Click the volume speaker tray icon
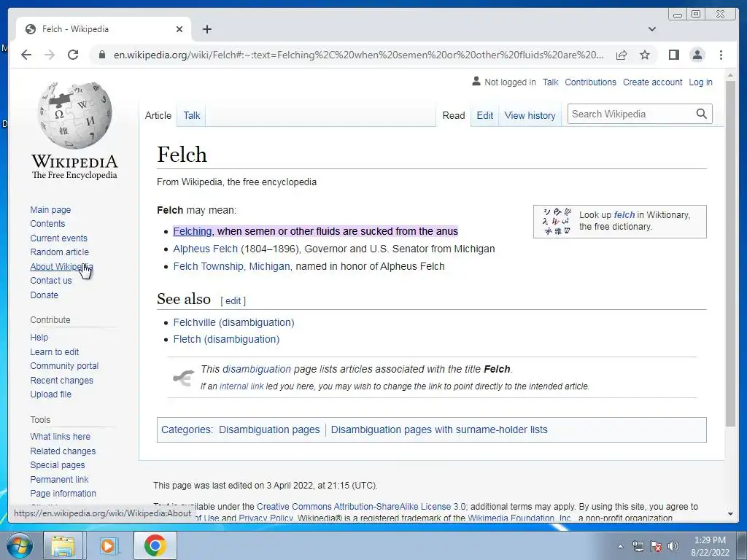Image resolution: width=747 pixels, height=560 pixels. [673, 546]
